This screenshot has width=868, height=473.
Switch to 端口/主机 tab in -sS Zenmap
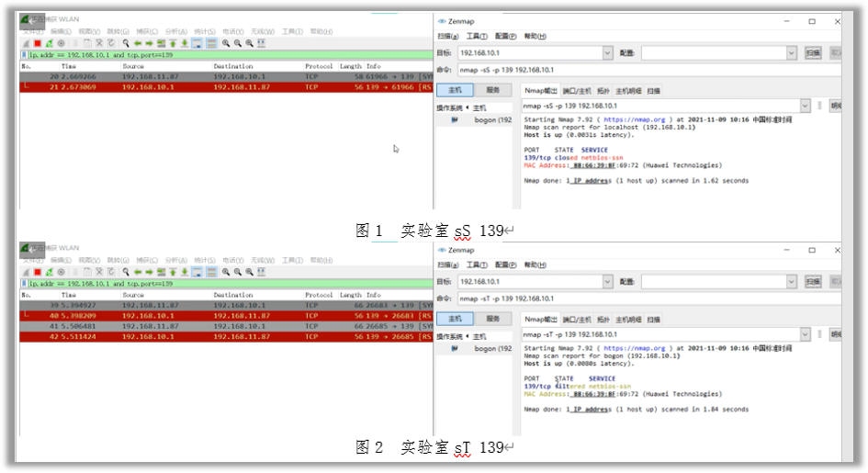coord(577,91)
